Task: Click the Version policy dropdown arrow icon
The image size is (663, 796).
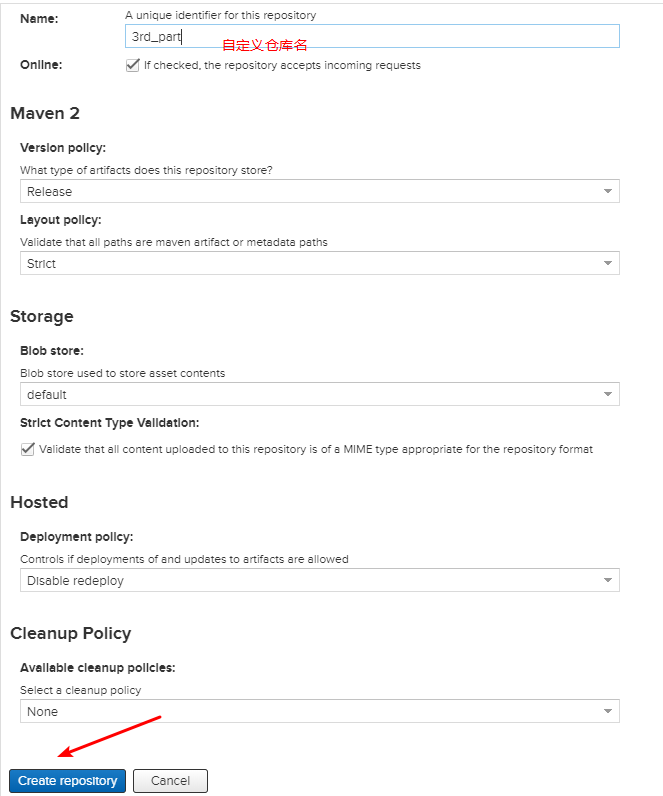Action: (607, 191)
